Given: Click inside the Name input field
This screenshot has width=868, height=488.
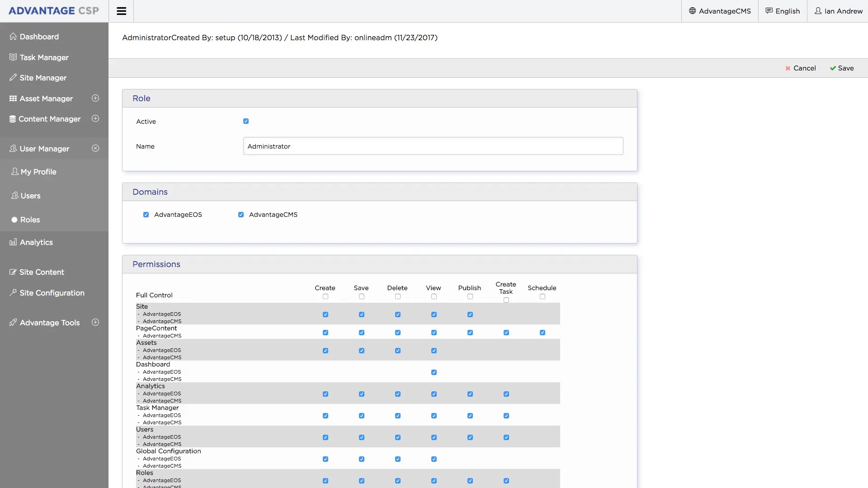Looking at the screenshot, I should [x=433, y=146].
